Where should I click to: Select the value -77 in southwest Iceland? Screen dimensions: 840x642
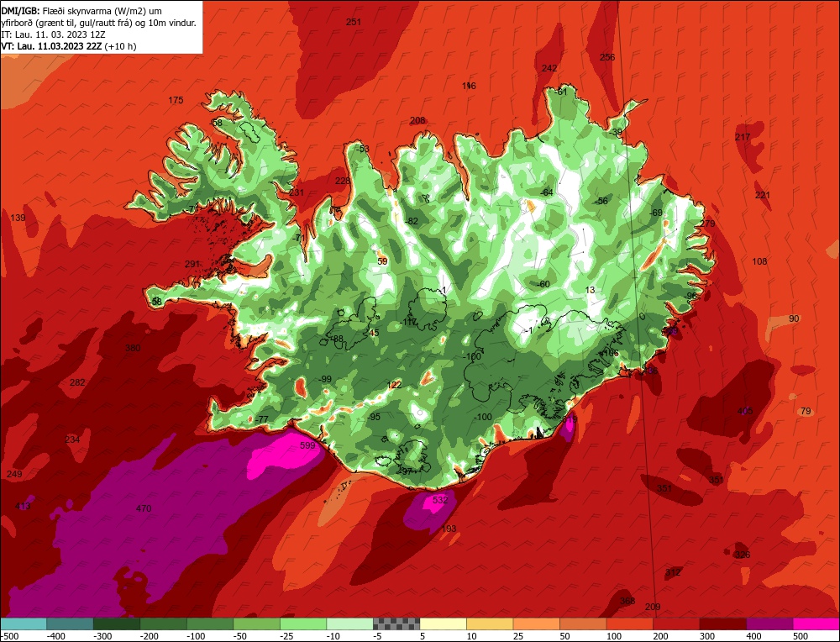coord(261,419)
